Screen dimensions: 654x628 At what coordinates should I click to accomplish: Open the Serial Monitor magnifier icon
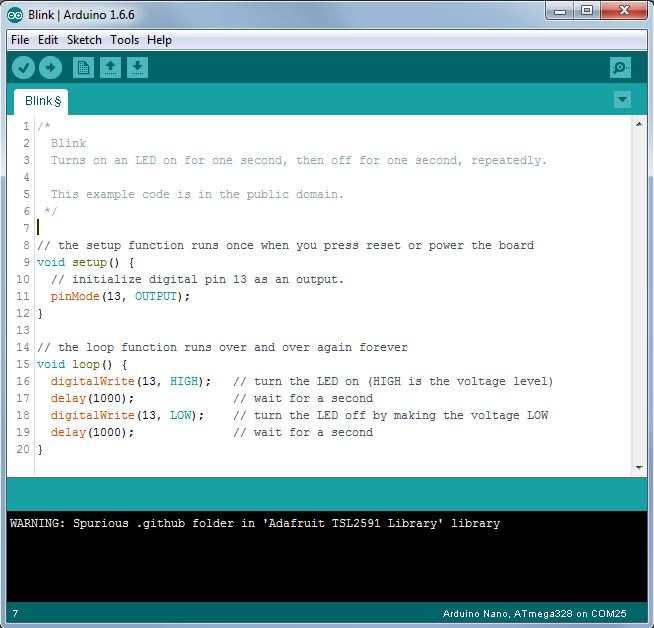click(620, 68)
